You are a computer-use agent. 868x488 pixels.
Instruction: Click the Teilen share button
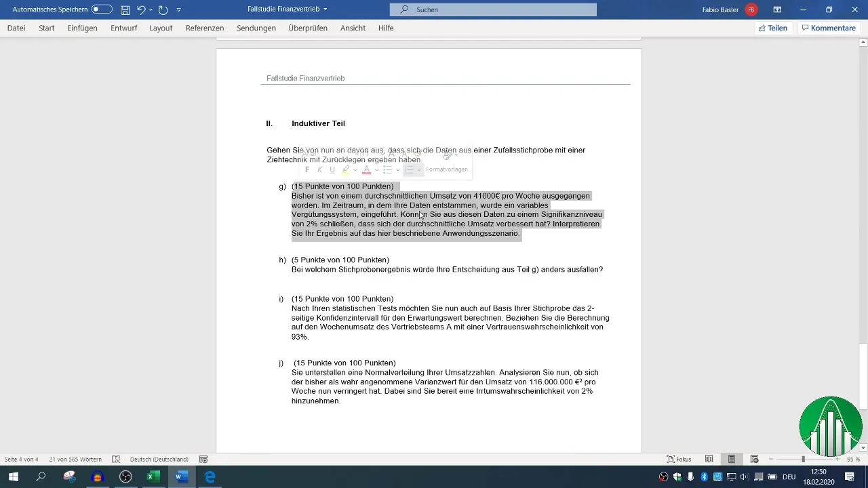[773, 28]
